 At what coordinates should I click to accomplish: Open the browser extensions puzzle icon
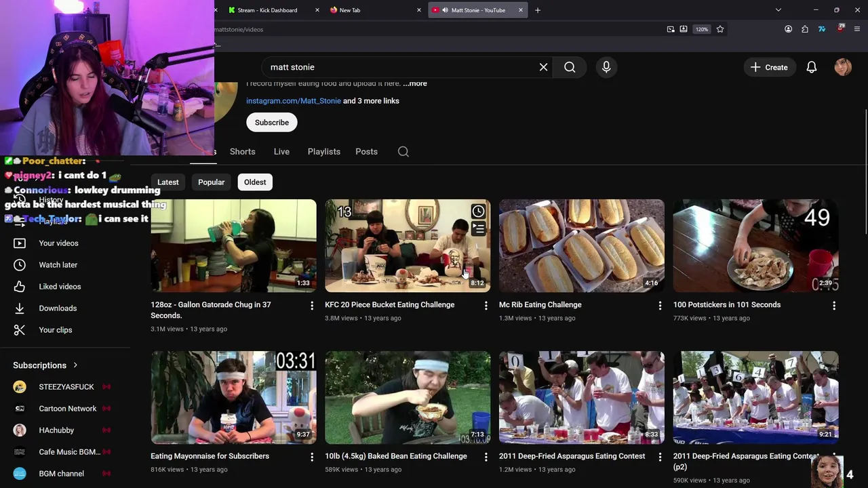805,29
